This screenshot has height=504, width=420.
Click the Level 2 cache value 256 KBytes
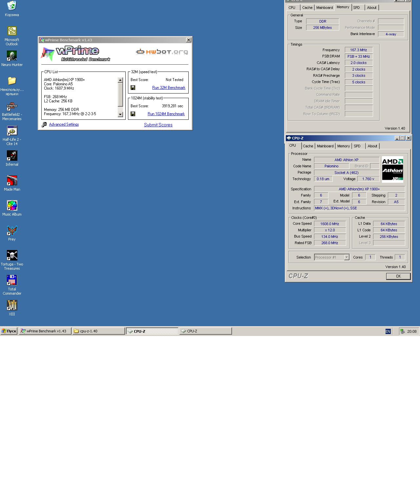(389, 237)
